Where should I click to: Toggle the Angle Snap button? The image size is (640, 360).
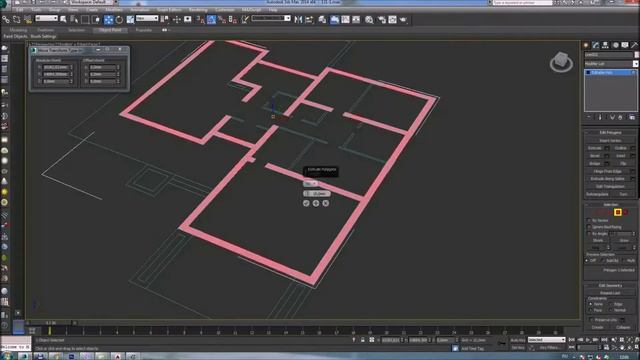click(x=211, y=19)
